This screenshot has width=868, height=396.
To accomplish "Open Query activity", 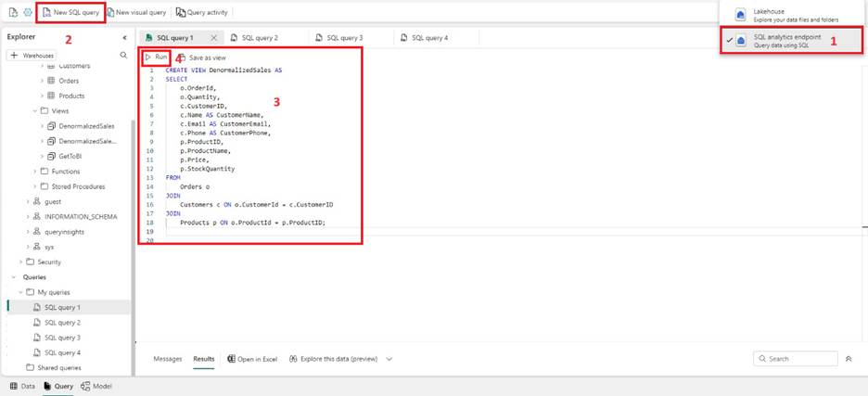I will (x=201, y=12).
